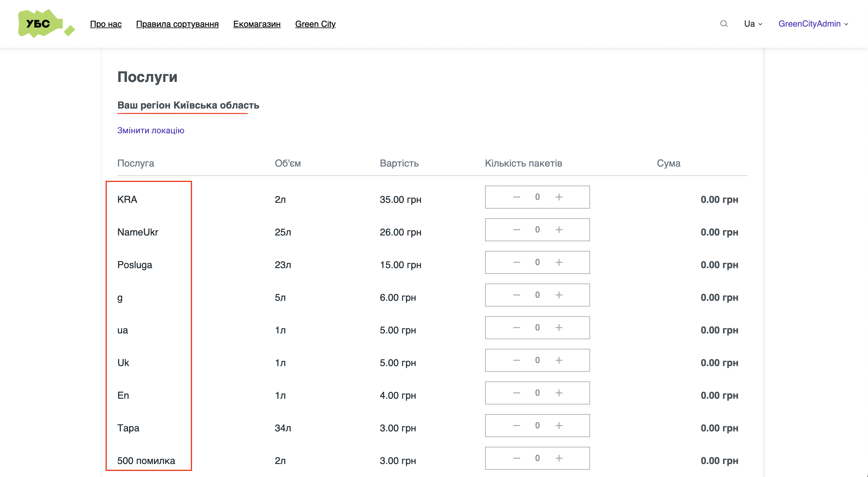868x477 pixels.
Task: Click the quantity input on Tapa row
Action: pyautogui.click(x=537, y=425)
